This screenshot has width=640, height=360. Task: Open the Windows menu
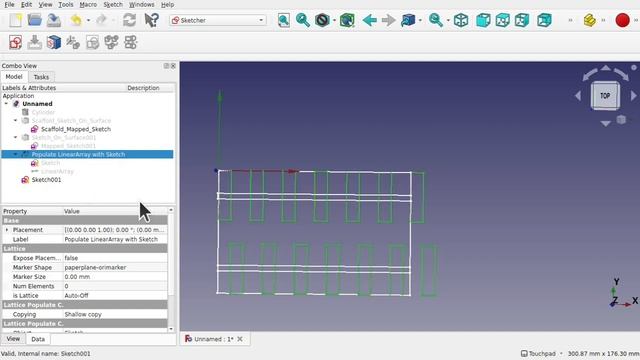(x=141, y=4)
